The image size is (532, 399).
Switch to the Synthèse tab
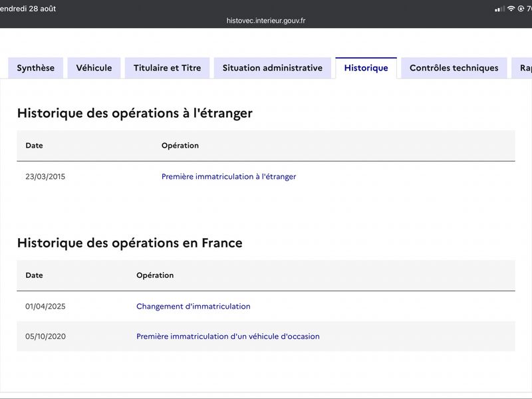pos(36,68)
